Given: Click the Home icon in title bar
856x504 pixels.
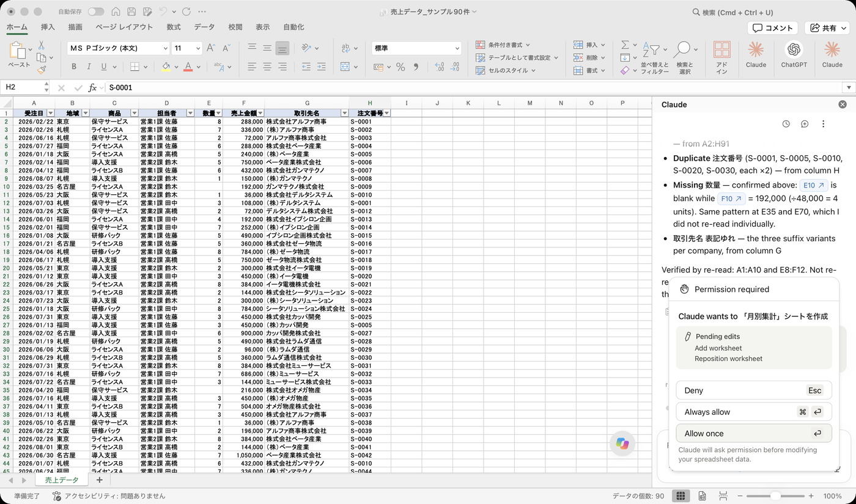Looking at the screenshot, I should click(116, 12).
